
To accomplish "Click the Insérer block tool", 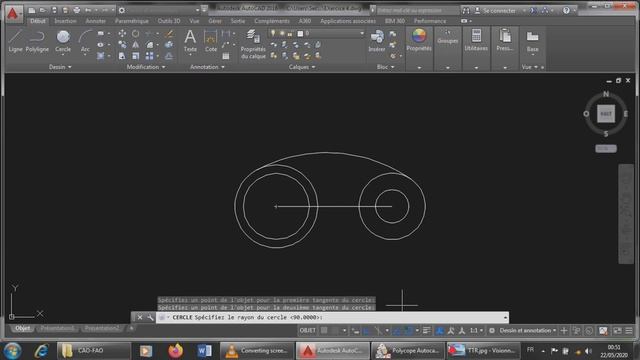I will [x=376, y=41].
